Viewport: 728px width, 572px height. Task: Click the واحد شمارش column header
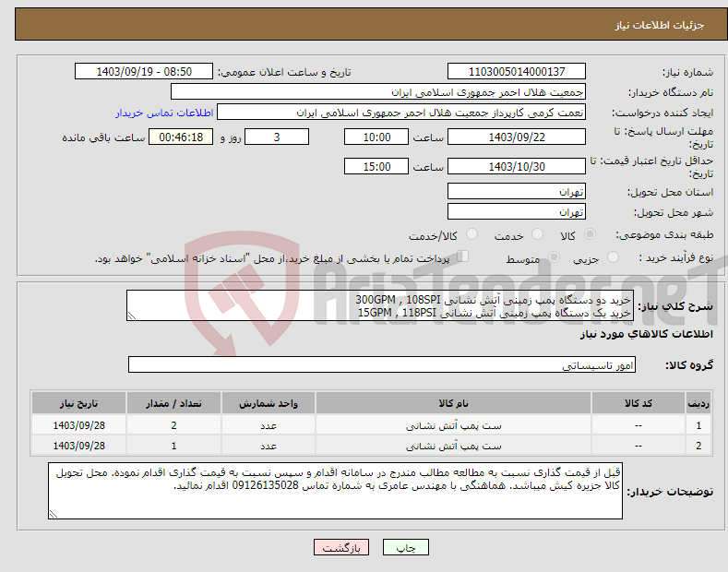pos(269,403)
